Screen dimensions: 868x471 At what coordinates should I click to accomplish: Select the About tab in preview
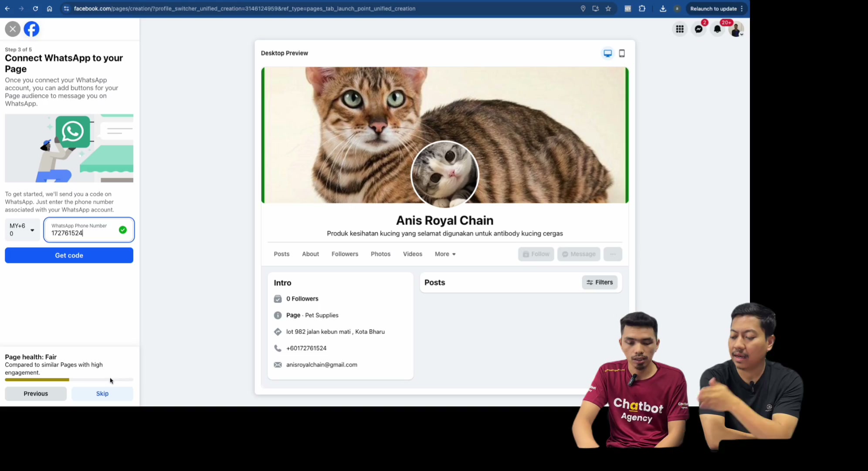[x=310, y=254]
